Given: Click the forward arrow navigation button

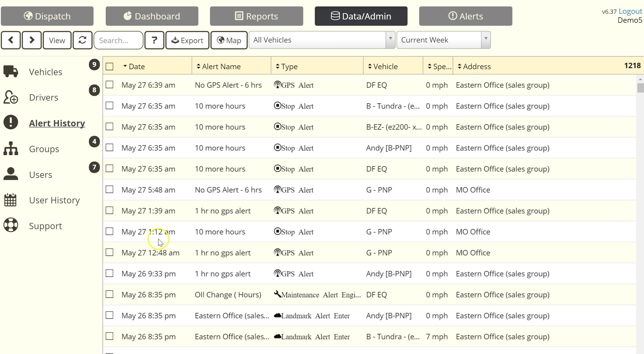Looking at the screenshot, I should click(x=32, y=40).
